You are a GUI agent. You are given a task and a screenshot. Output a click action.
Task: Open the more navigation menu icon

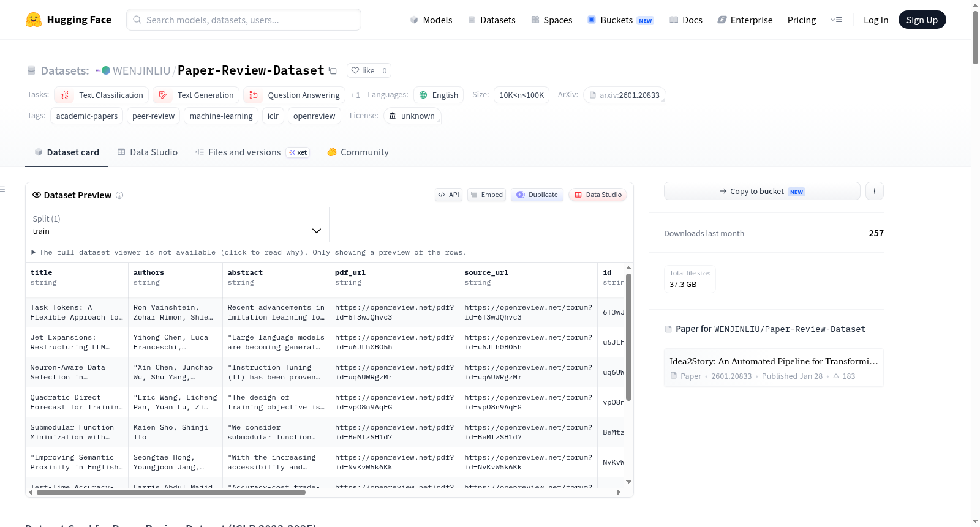(x=836, y=20)
